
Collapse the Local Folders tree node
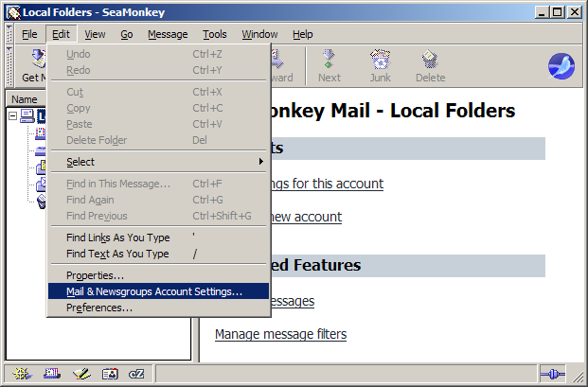[12, 115]
